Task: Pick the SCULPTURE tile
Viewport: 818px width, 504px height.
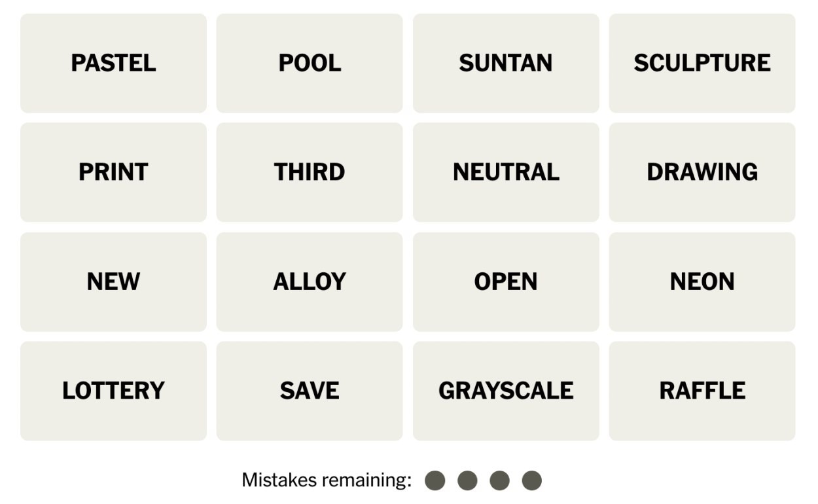Action: [702, 63]
